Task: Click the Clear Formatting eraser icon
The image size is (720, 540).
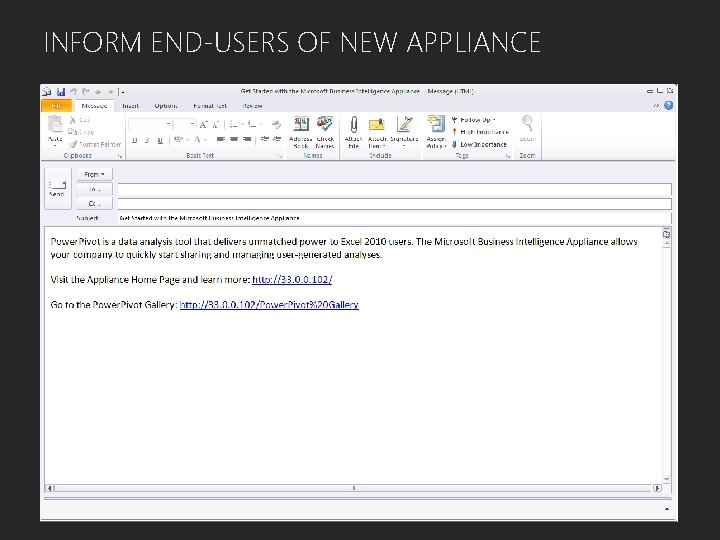Action: (x=276, y=124)
